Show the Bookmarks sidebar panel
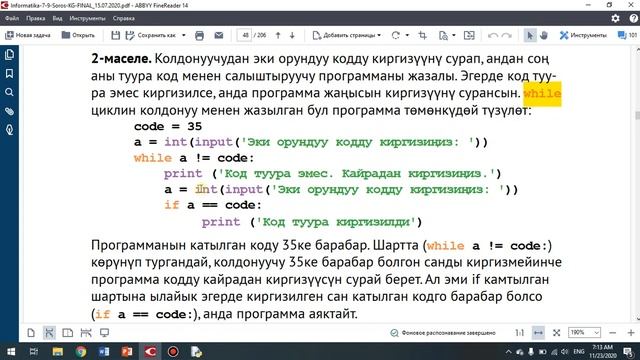Viewport: 640px width, 360px height. click(9, 73)
